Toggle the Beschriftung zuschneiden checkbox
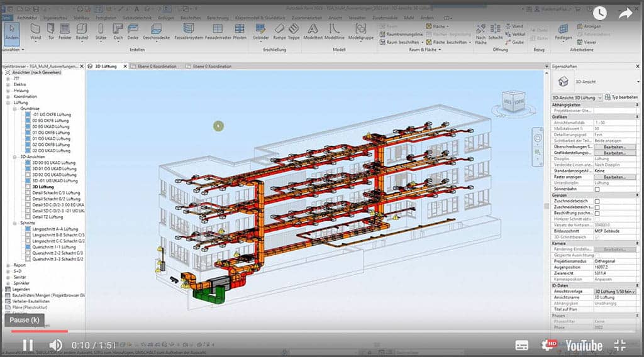The width and height of the screenshot is (644, 357). 597,213
